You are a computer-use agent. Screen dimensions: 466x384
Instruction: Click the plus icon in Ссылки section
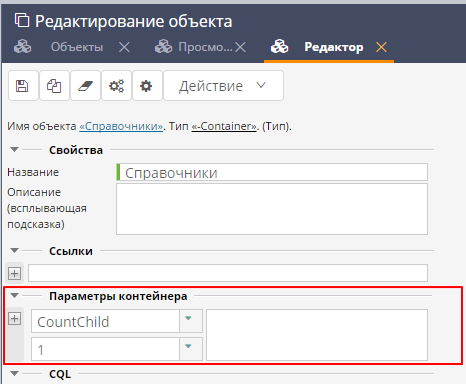click(14, 274)
